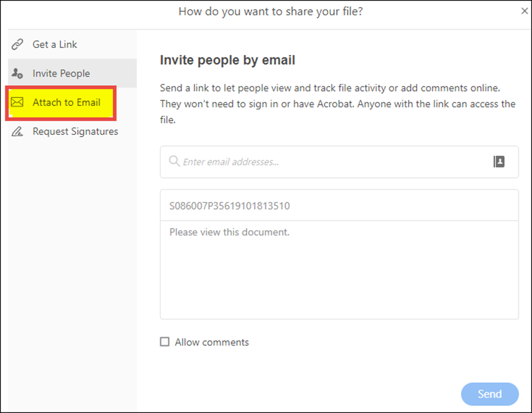532x413 pixels.
Task: Click the envelope icon for Attach to Email
Action: (17, 102)
